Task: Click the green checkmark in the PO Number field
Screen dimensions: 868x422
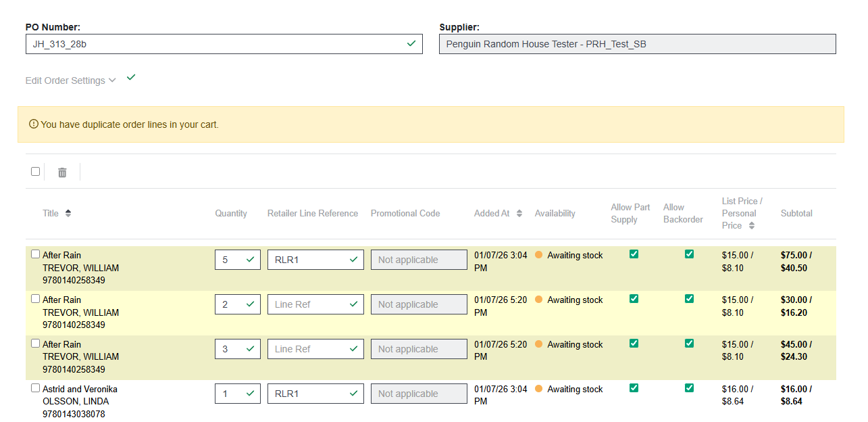Action: pyautogui.click(x=411, y=43)
